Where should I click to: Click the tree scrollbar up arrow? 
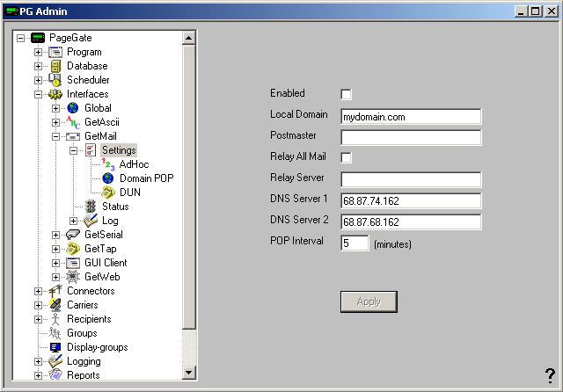point(189,38)
